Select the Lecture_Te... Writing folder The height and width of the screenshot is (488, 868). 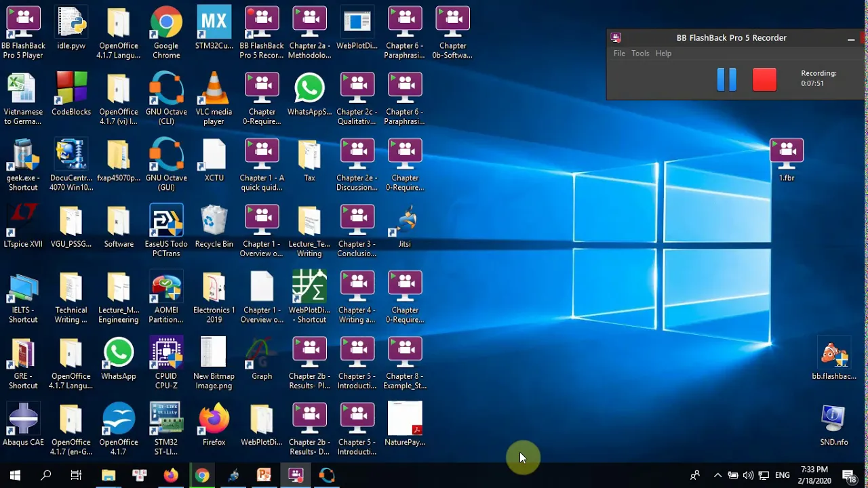pos(309,231)
